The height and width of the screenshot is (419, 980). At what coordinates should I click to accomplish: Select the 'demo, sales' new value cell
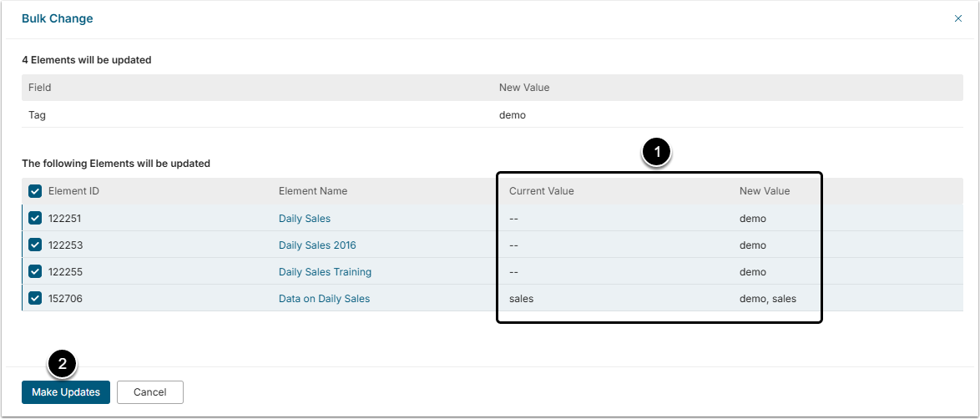click(768, 299)
